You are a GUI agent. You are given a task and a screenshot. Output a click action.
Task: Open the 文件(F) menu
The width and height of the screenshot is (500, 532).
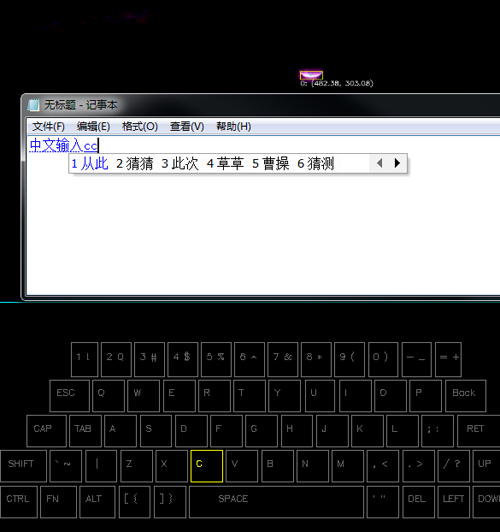(48, 127)
